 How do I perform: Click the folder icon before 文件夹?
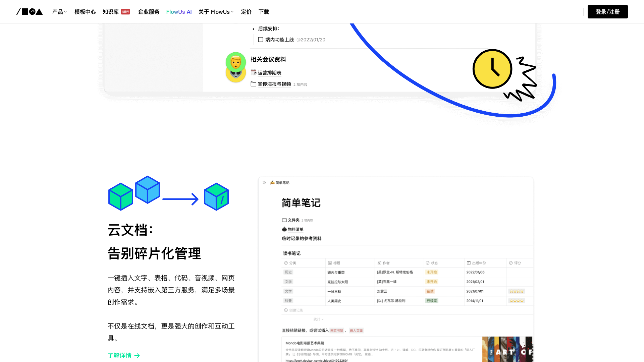284,220
